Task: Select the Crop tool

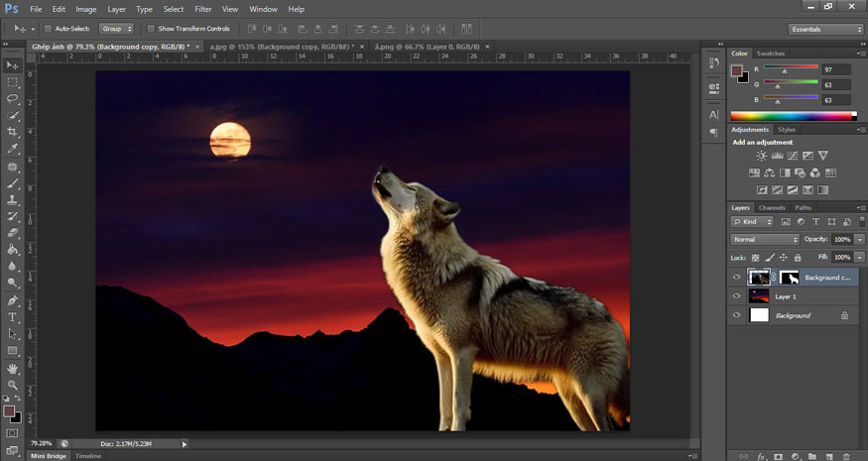Action: tap(13, 132)
